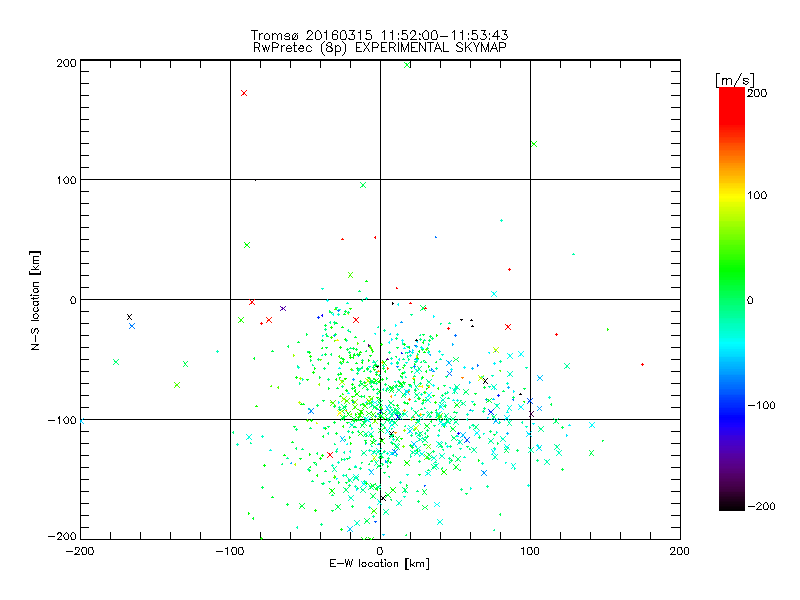Select the 'E-W location [km]' axis label
Image resolution: width=800 pixels, height=600 pixels.
(x=379, y=564)
